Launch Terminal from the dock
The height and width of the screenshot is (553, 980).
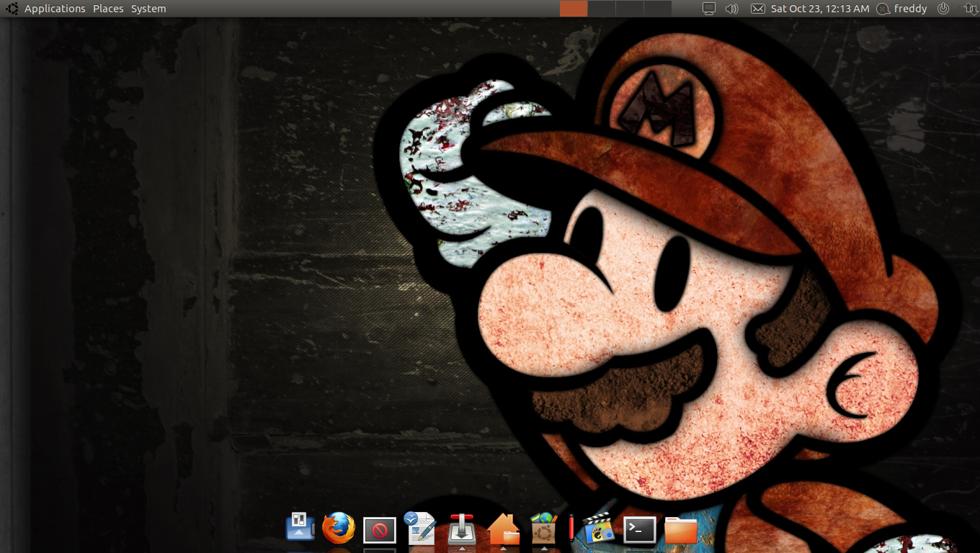pyautogui.click(x=639, y=530)
